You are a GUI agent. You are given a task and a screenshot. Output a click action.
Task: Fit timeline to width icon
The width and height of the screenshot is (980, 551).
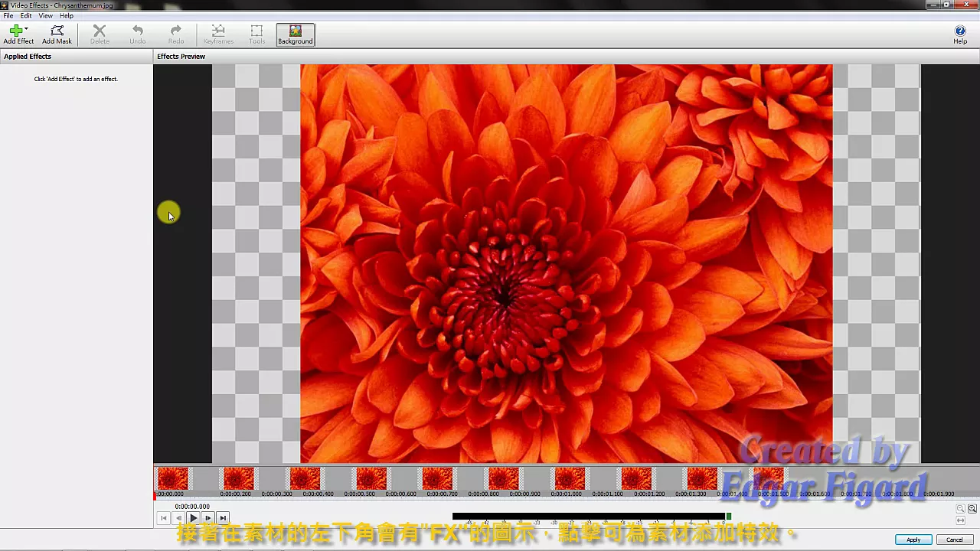961,520
